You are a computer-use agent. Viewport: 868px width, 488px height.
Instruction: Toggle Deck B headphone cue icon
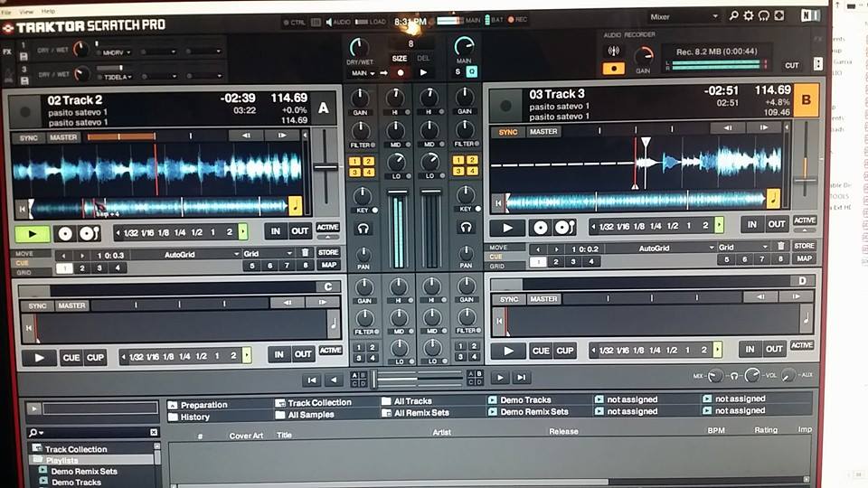(466, 227)
